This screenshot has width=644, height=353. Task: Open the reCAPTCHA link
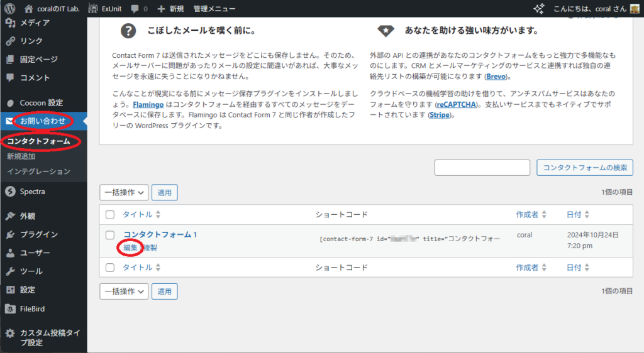(457, 104)
